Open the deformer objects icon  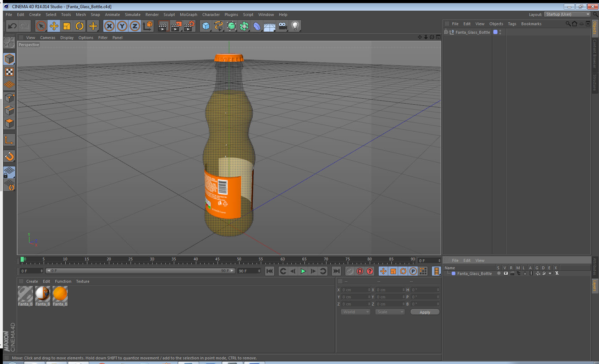[257, 26]
